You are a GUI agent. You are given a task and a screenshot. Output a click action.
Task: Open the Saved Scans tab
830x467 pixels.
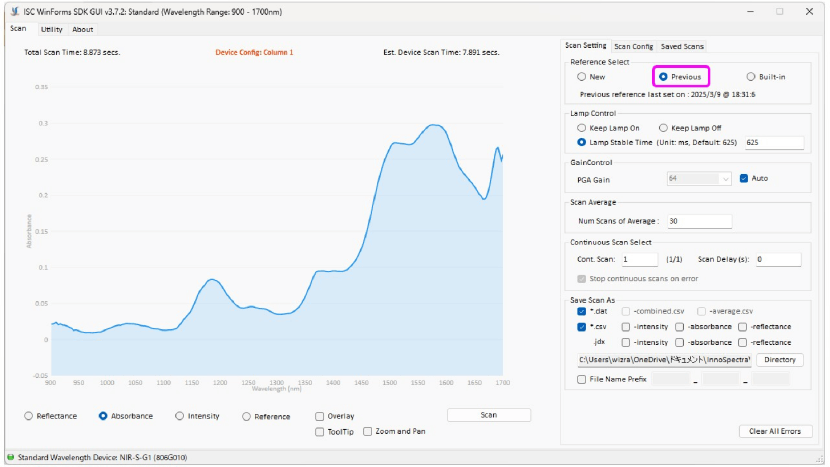click(682, 46)
